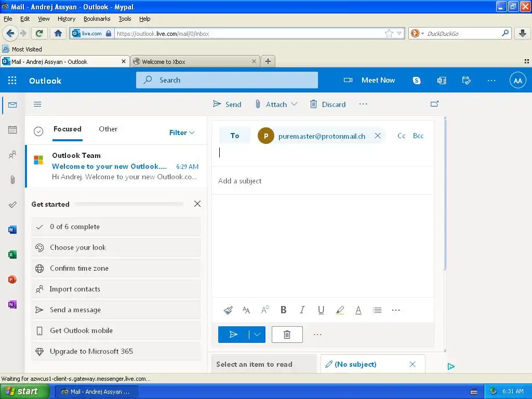
Task: Open the My Day calendar-check icon
Action: (466, 81)
